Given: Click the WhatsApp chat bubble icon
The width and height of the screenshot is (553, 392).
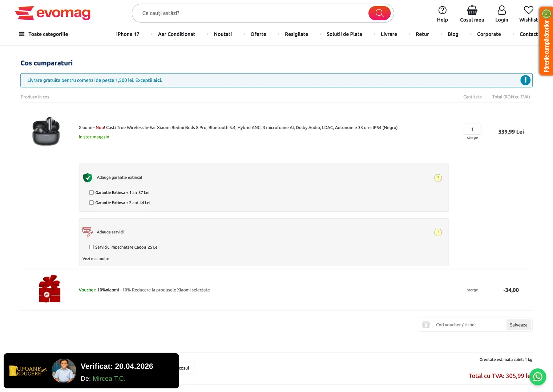Looking at the screenshot, I should (x=538, y=377).
